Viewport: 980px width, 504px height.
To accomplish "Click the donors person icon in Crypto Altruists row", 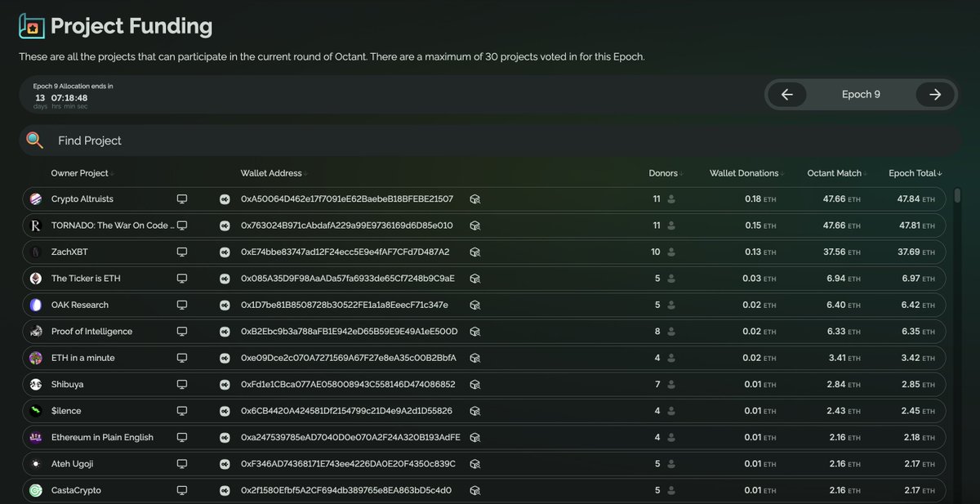I will [x=671, y=199].
